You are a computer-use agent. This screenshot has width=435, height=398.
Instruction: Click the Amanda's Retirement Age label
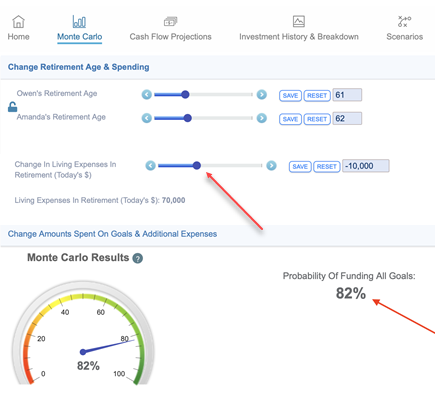click(x=61, y=117)
